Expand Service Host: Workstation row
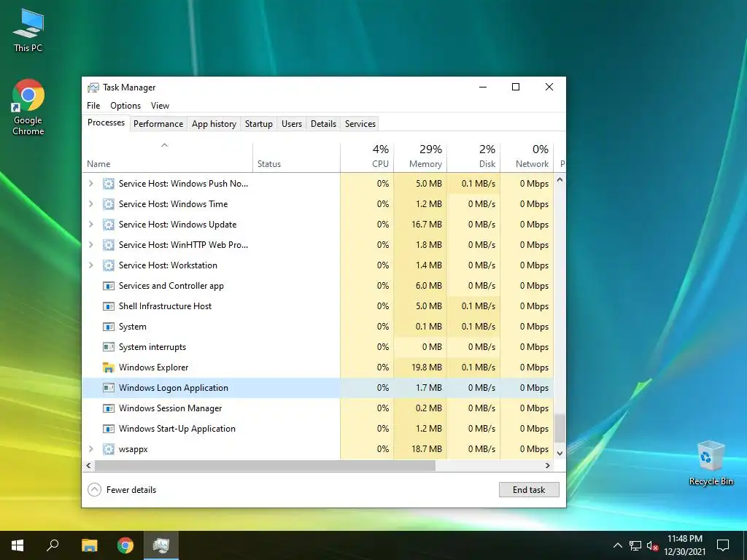Screen dimensions: 747x560 [x=91, y=265]
